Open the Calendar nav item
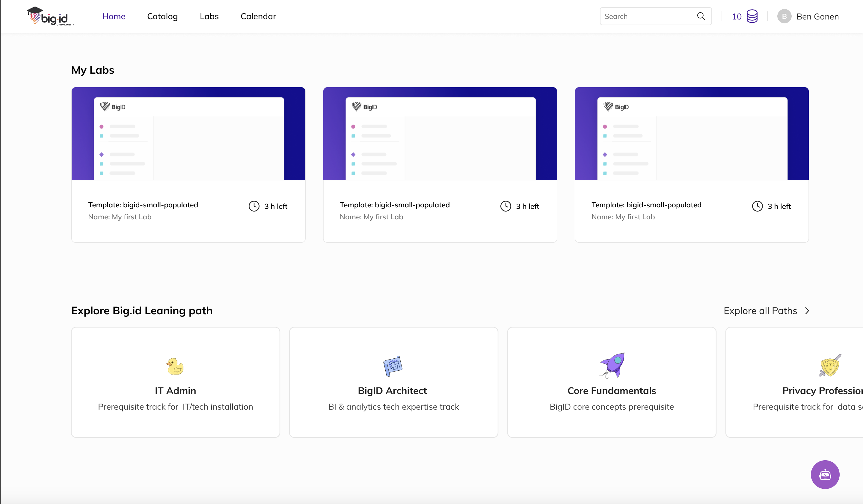This screenshot has width=863, height=504. tap(258, 16)
